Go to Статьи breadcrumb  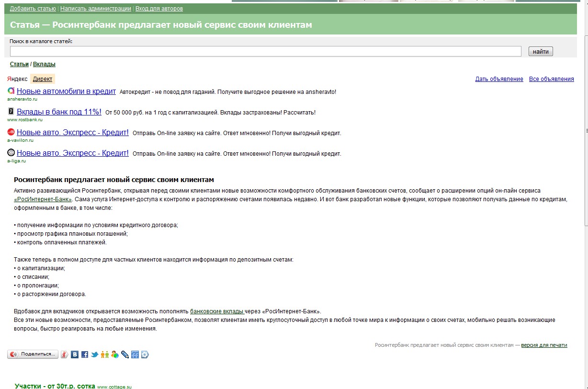point(19,64)
